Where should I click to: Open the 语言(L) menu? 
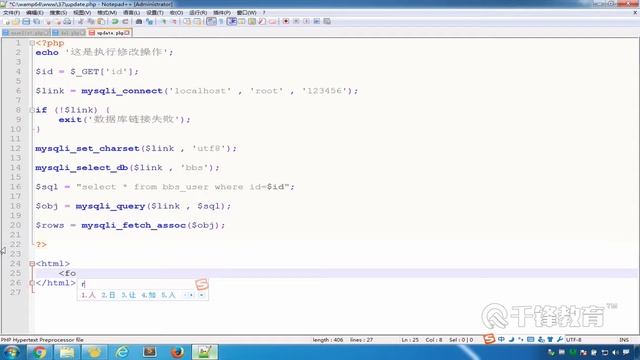131,13
